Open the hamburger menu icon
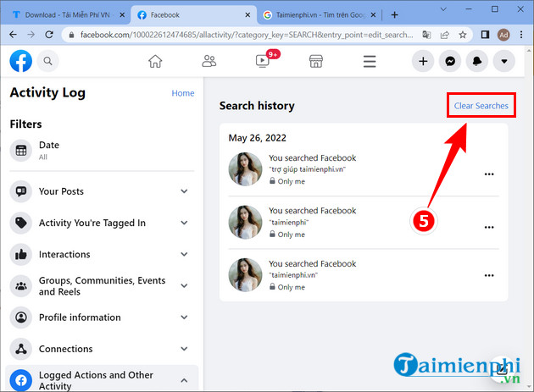 click(370, 62)
